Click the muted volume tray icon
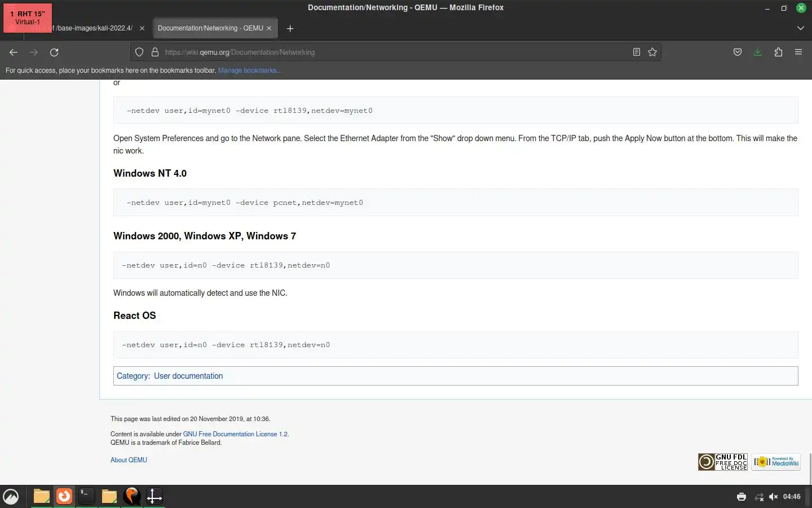812x508 pixels. (x=773, y=497)
